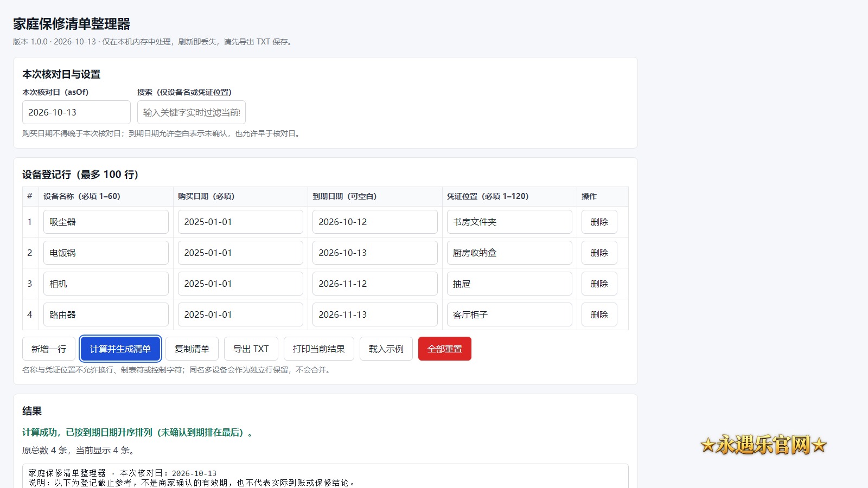The height and width of the screenshot is (488, 868).
Task: Delete the 吸尘器 row
Action: pos(599,222)
